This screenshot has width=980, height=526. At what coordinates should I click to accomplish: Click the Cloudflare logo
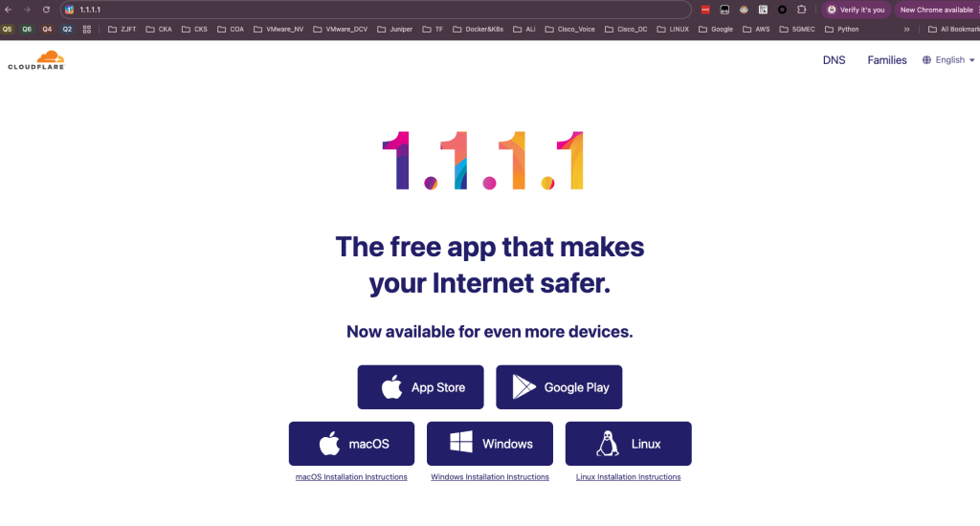36,60
